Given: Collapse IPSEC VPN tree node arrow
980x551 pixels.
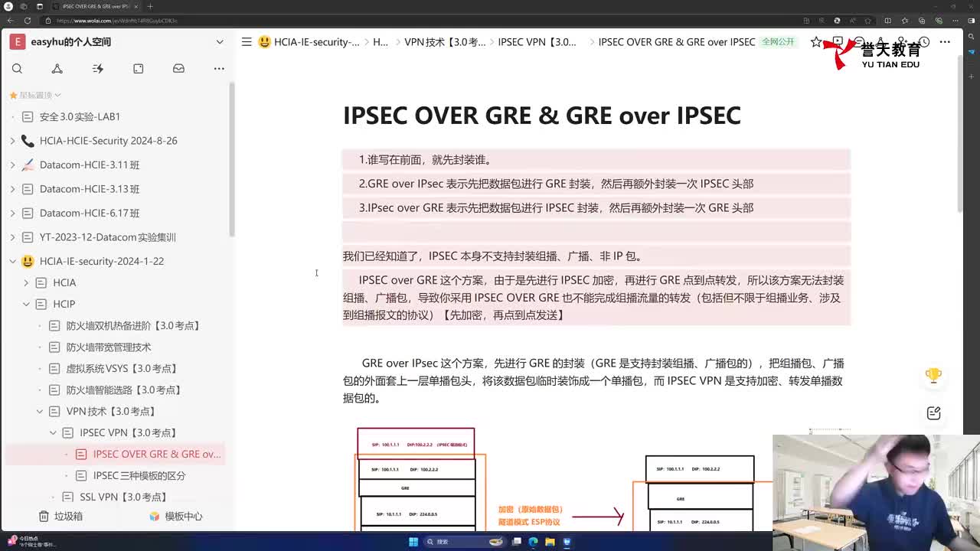Looking at the screenshot, I should [x=53, y=432].
